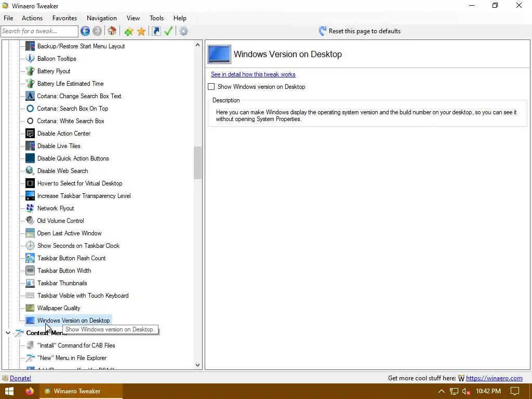Image resolution: width=532 pixels, height=399 pixels.
Task: Select "New" Menu in File Explorer item
Action: 72,357
